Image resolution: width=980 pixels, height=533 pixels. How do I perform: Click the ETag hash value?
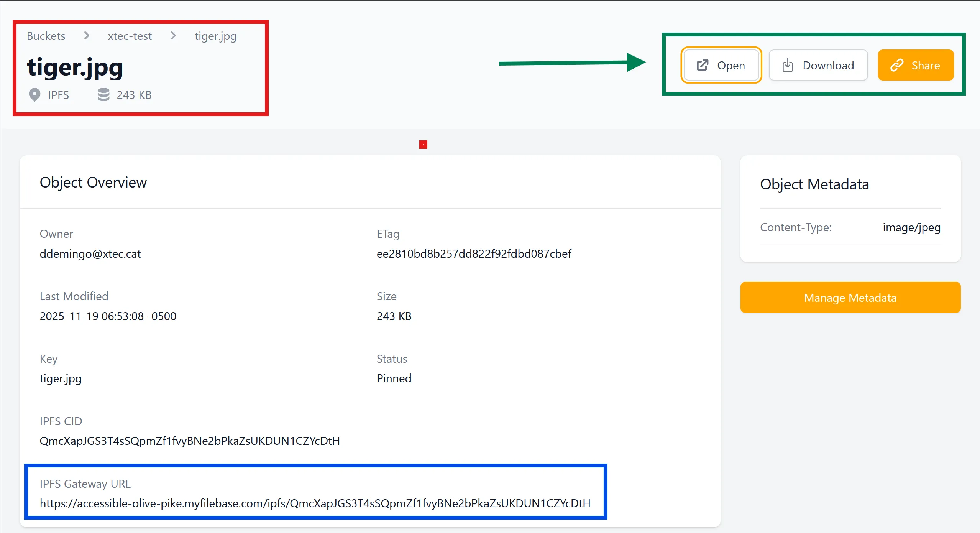pyautogui.click(x=474, y=253)
